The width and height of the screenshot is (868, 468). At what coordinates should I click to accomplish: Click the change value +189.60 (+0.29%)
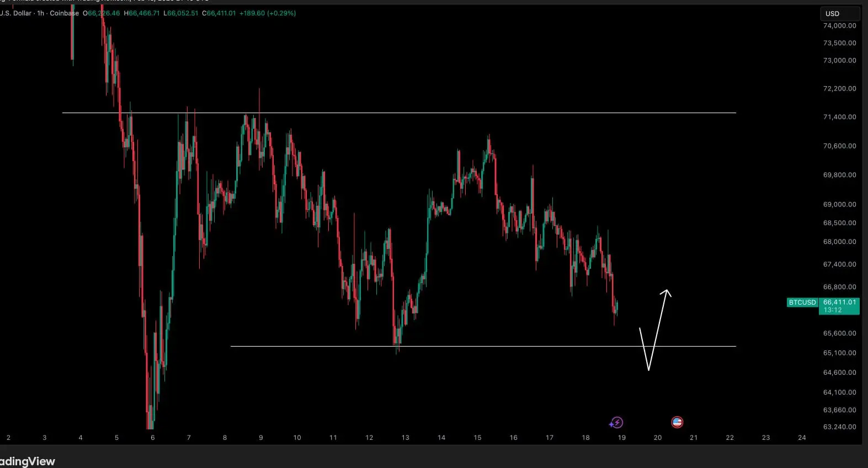click(268, 13)
